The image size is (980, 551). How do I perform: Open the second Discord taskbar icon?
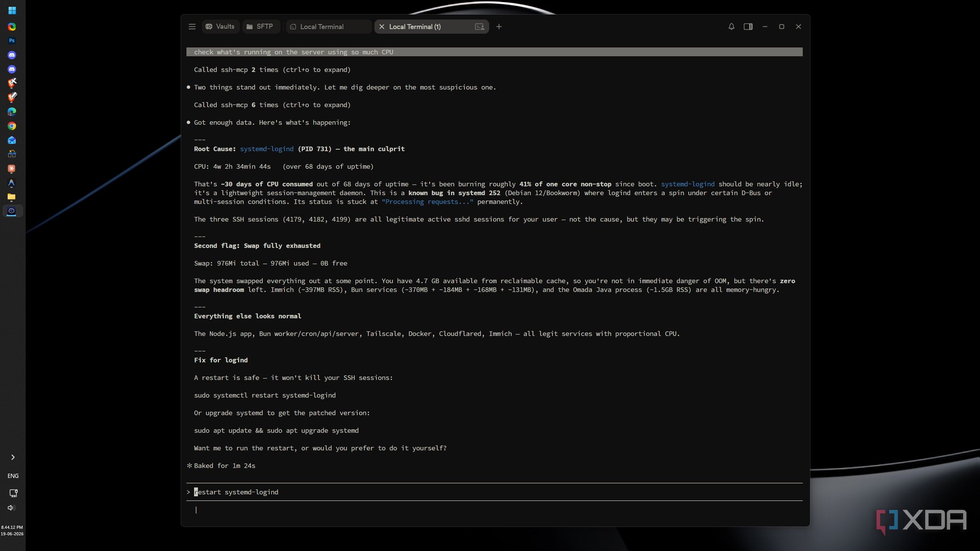[x=12, y=69]
